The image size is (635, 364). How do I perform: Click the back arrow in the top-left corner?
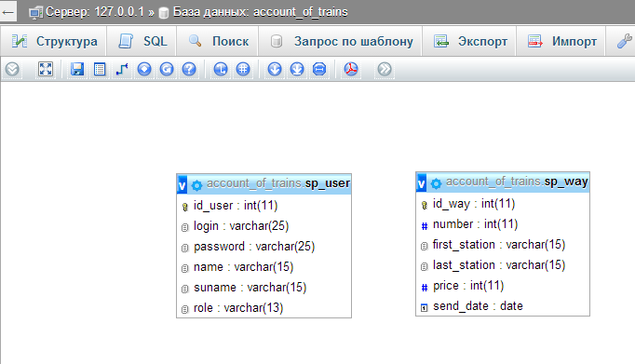click(x=7, y=12)
